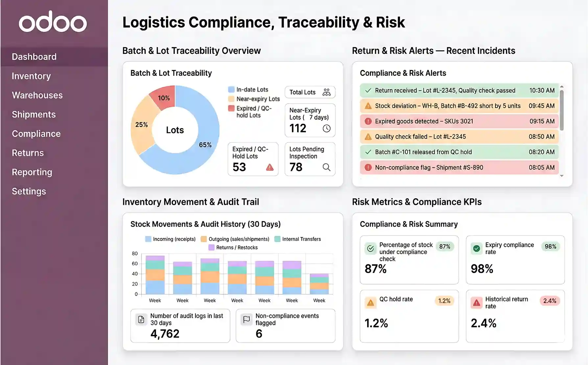Click the document icon on audit logs card
Image resolution: width=588 pixels, height=365 pixels.
[141, 319]
